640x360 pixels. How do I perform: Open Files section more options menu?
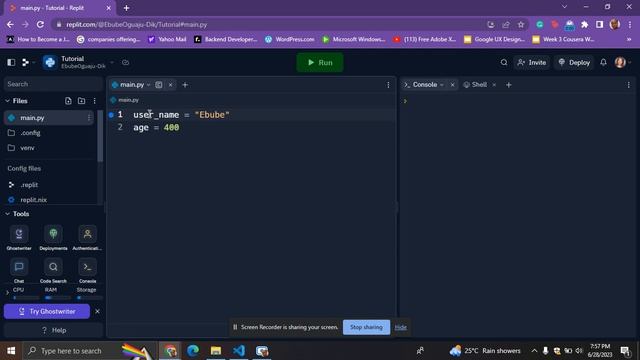click(95, 101)
